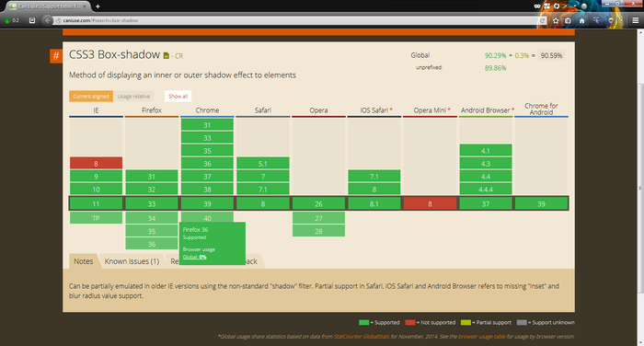Show bookmarks list icon beside the star
This screenshot has width=644, height=346.
pos(568,20)
